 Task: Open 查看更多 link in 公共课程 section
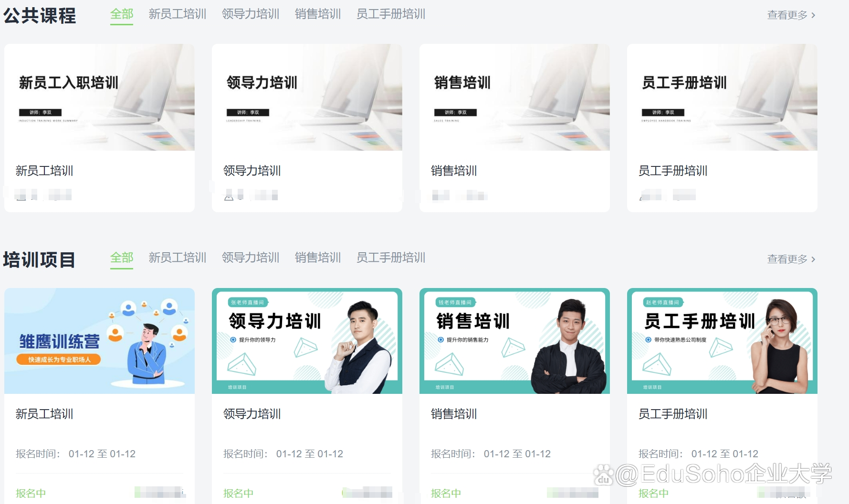point(791,15)
